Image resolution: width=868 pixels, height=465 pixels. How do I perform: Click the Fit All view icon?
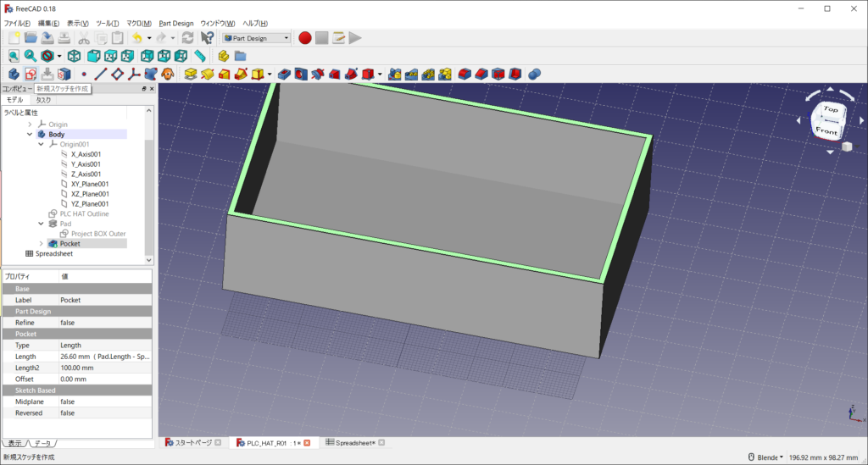pos(14,56)
